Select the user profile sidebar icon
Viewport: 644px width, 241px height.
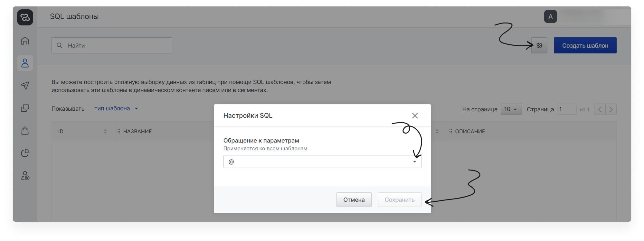[x=25, y=63]
